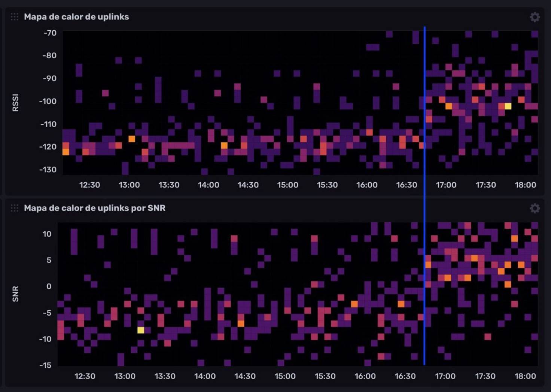Image resolution: width=551 pixels, height=392 pixels.
Task: Click 16:30 label on SNR chart time axis
Action: coord(405,376)
